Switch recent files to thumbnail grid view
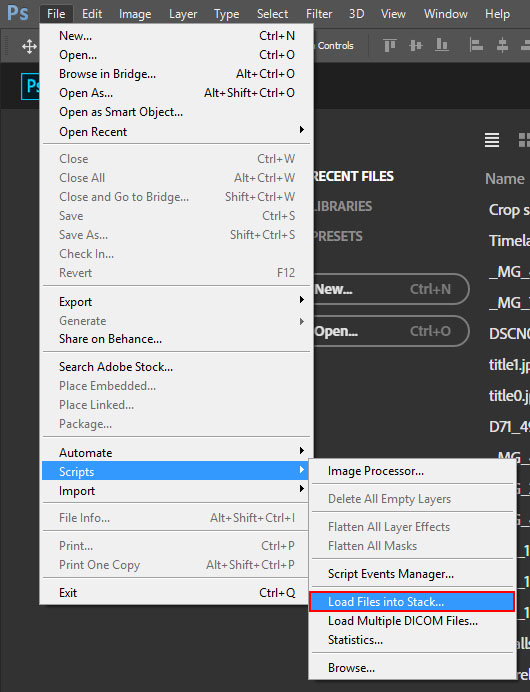This screenshot has height=692, width=530. [524, 140]
